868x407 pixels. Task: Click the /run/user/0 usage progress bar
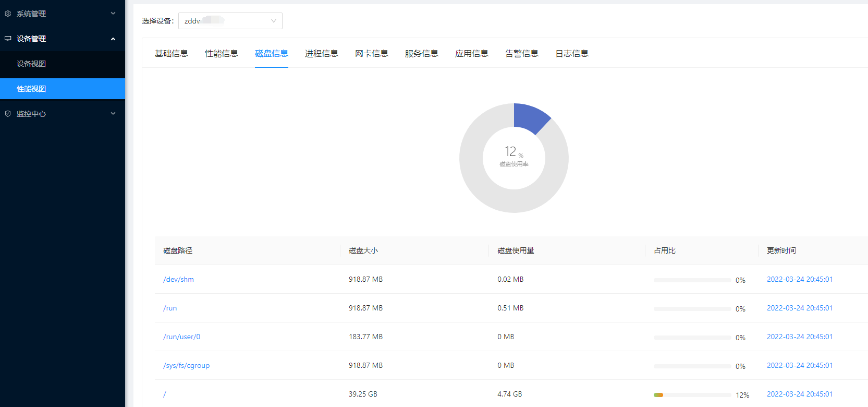pyautogui.click(x=692, y=338)
